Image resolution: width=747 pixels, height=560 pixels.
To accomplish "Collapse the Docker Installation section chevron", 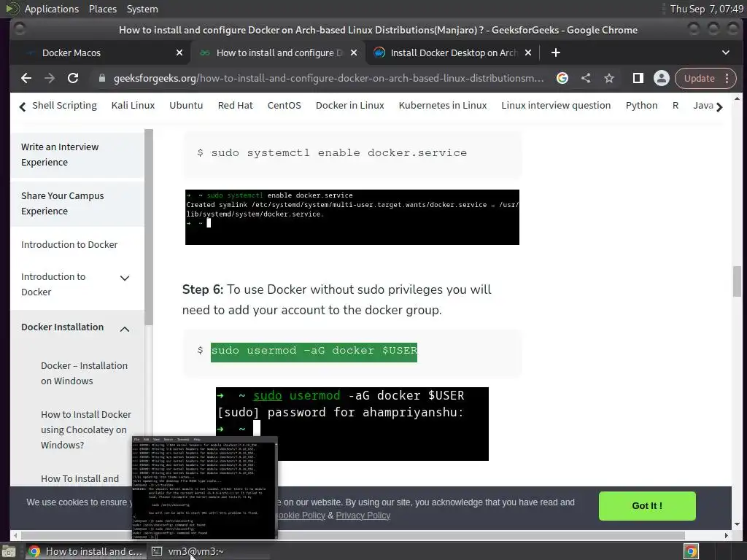I will point(125,329).
